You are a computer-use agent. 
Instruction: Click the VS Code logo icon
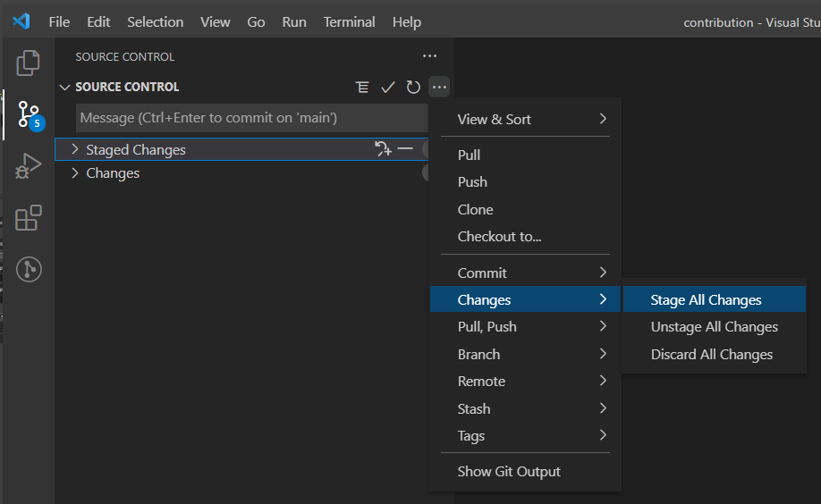[21, 21]
